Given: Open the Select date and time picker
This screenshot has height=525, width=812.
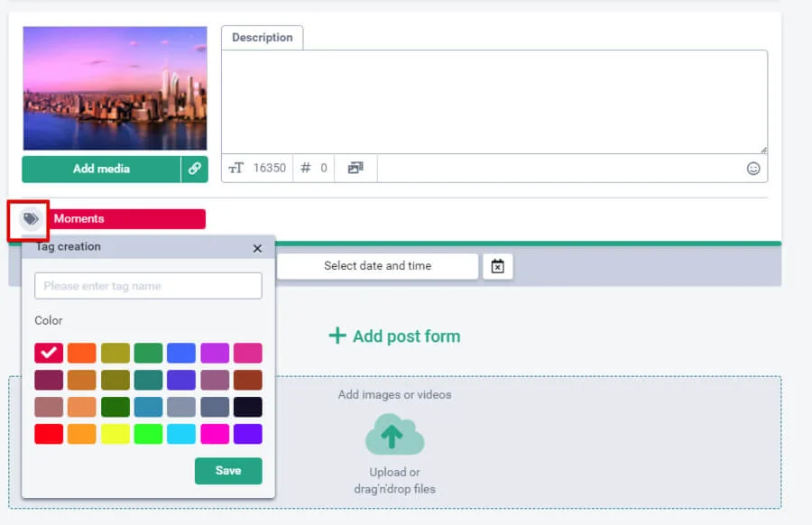Looking at the screenshot, I should point(377,266).
